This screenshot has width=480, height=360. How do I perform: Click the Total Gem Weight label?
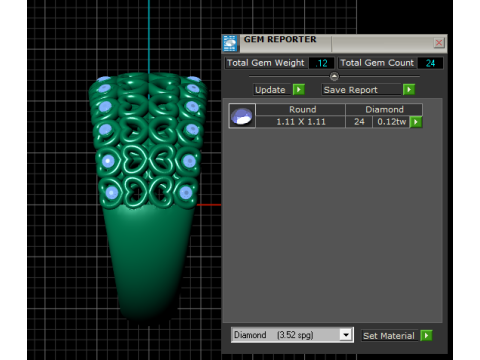266,63
